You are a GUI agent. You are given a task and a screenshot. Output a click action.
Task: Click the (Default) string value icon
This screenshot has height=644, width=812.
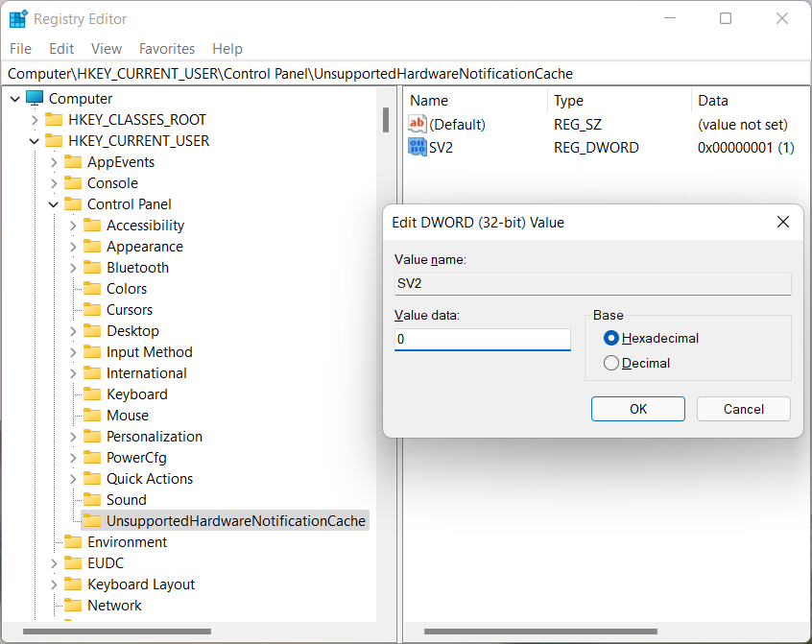point(418,124)
